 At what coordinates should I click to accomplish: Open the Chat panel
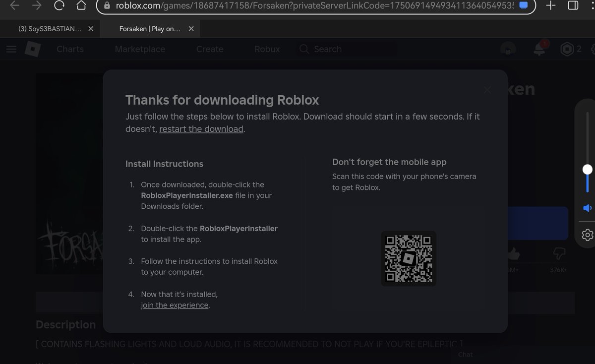465,354
